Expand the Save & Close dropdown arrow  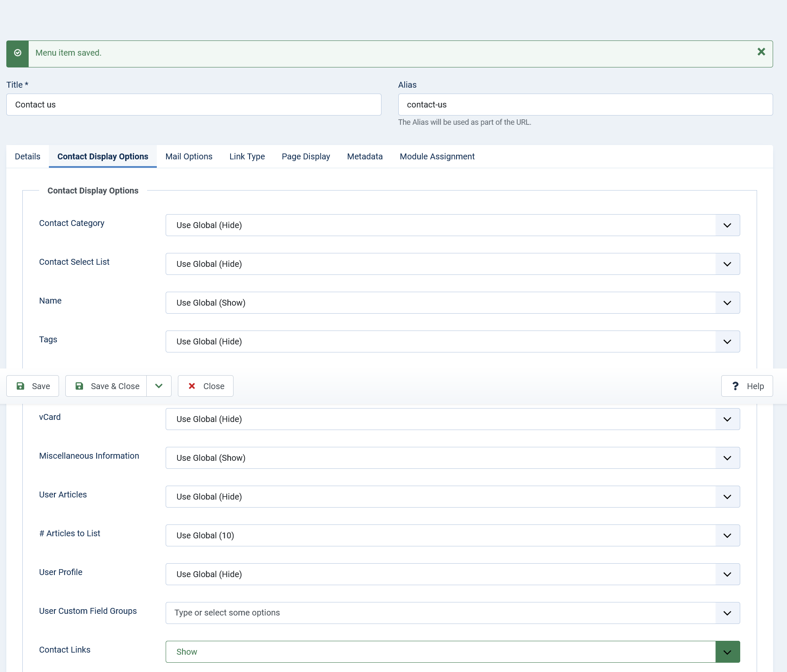click(x=159, y=386)
